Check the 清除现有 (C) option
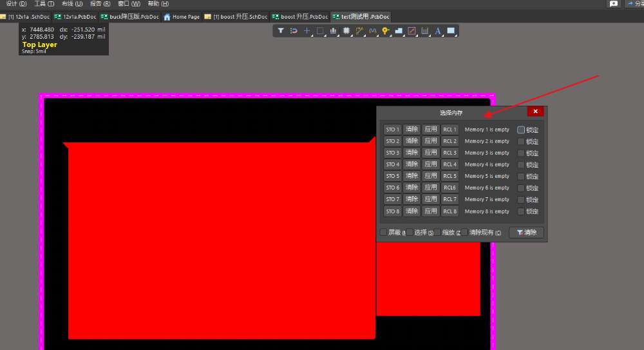644x350 pixels. coord(464,233)
